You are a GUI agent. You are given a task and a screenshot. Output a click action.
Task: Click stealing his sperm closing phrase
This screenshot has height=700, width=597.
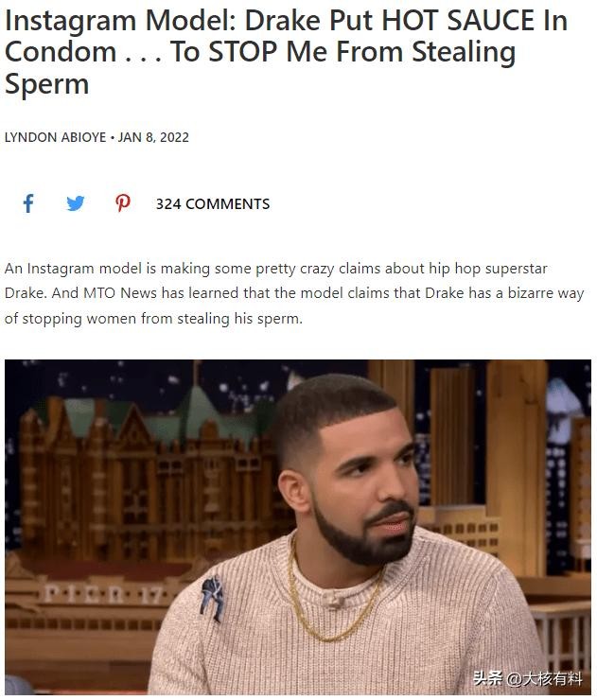tap(239, 319)
